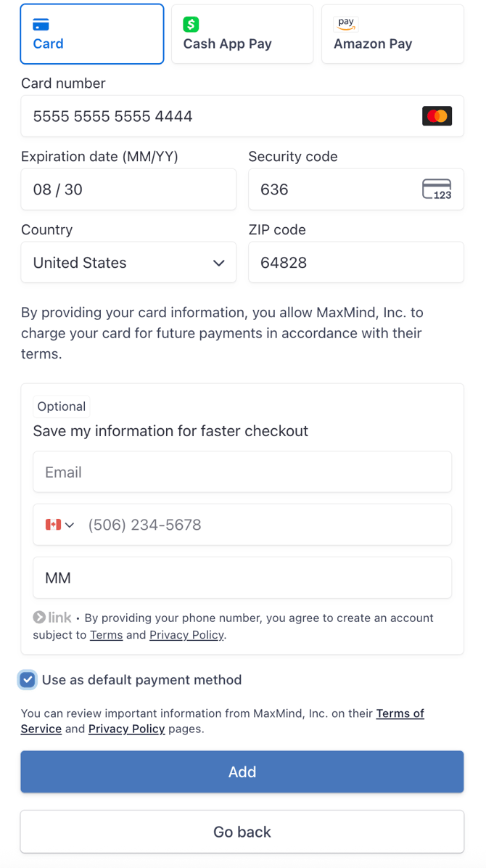Image resolution: width=486 pixels, height=868 pixels.
Task: Switch to the Amazon Pay tab
Action: 392,34
